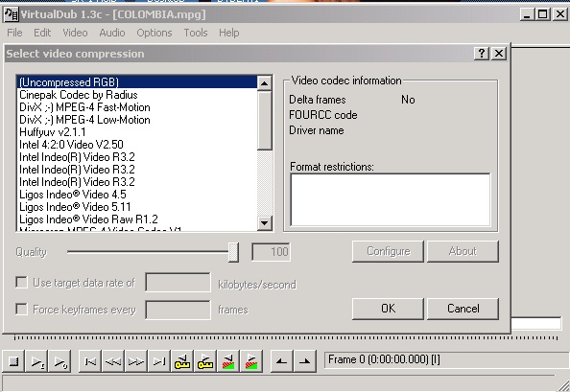Jump to the end of video
This screenshot has width=570, height=392.
click(159, 361)
